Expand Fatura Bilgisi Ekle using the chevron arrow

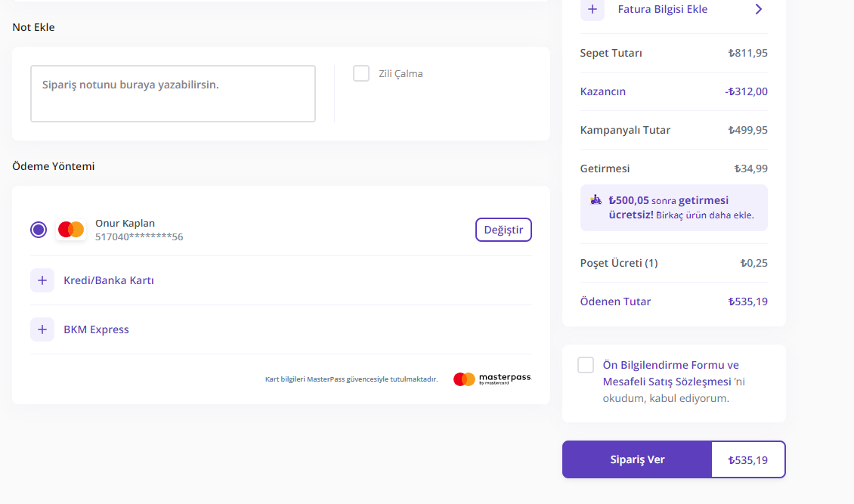[759, 9]
